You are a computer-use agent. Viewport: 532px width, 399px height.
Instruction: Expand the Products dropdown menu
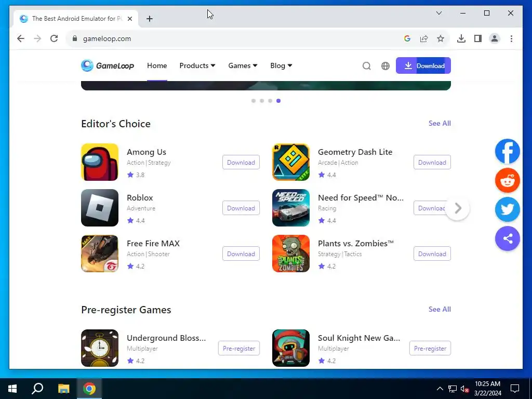point(197,65)
